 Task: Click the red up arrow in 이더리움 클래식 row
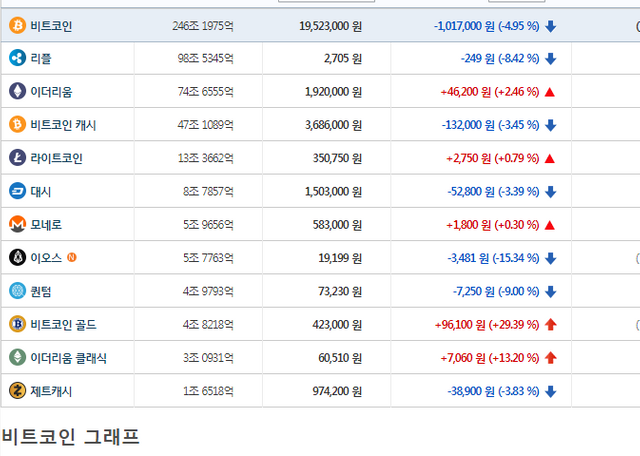(x=550, y=358)
